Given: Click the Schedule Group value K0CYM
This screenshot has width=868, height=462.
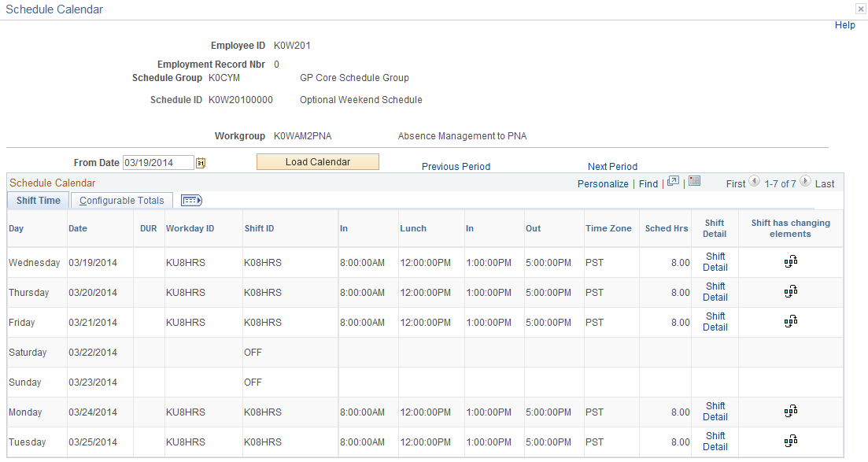Looking at the screenshot, I should (x=224, y=78).
